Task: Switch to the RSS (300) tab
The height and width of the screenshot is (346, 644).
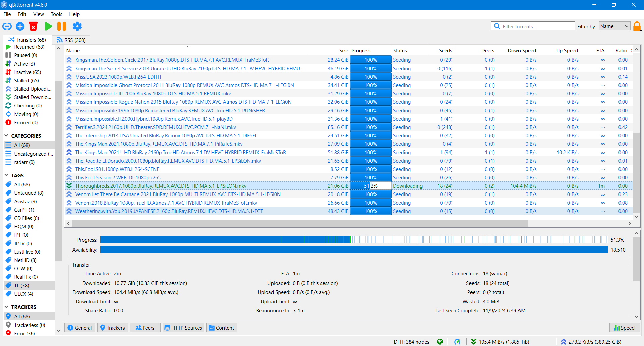Action: tap(71, 40)
